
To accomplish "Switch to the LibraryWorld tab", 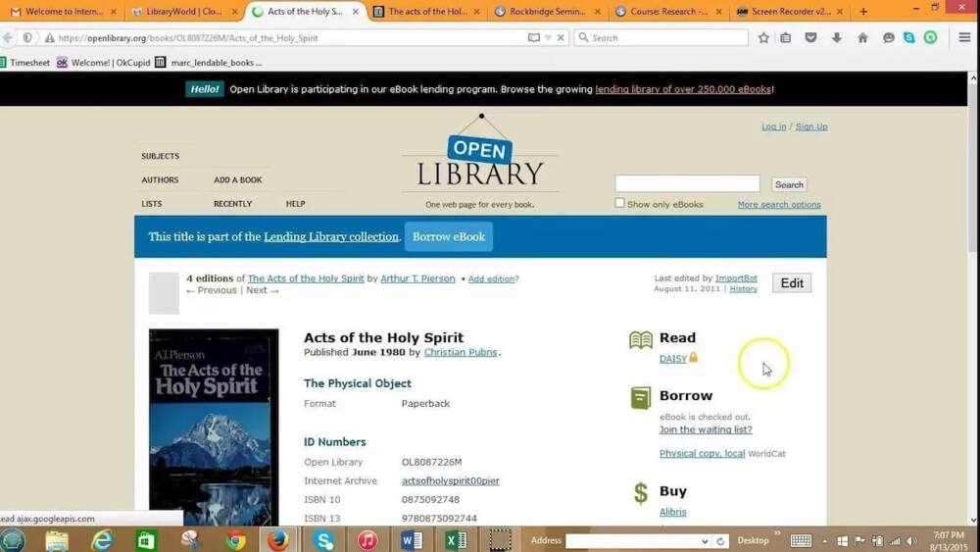I will point(185,11).
